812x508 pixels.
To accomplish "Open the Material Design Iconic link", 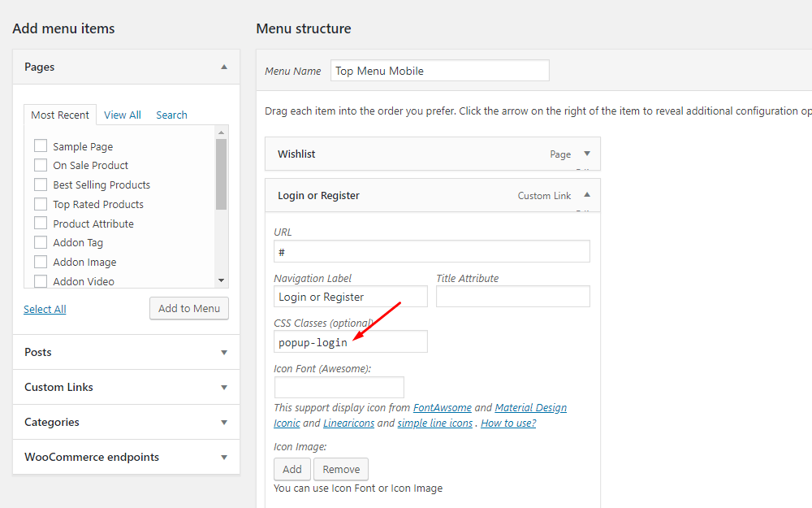I will coord(531,408).
